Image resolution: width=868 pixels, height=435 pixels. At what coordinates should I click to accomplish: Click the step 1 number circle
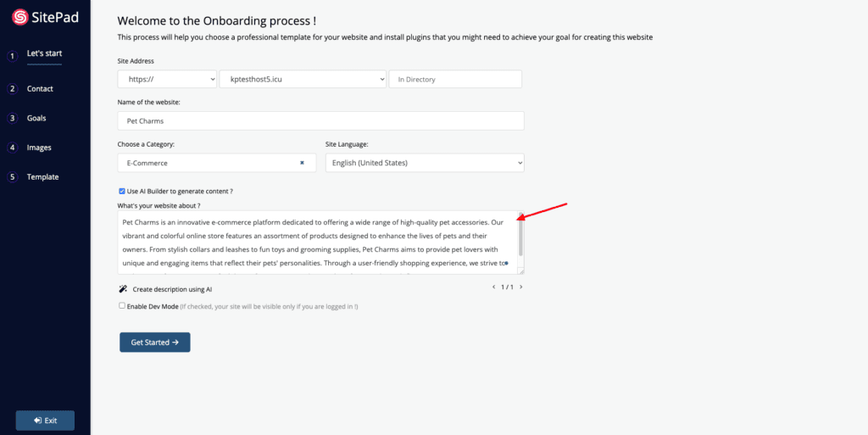(x=12, y=56)
